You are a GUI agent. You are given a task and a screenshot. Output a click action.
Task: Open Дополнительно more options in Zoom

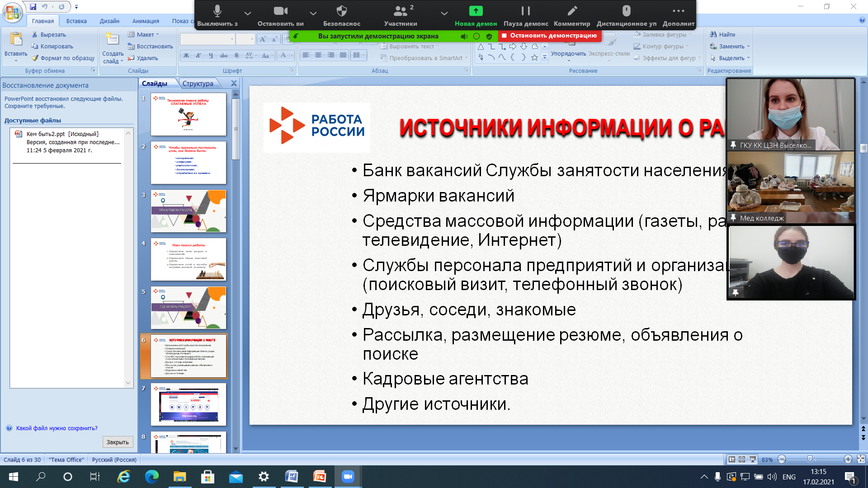[678, 15]
